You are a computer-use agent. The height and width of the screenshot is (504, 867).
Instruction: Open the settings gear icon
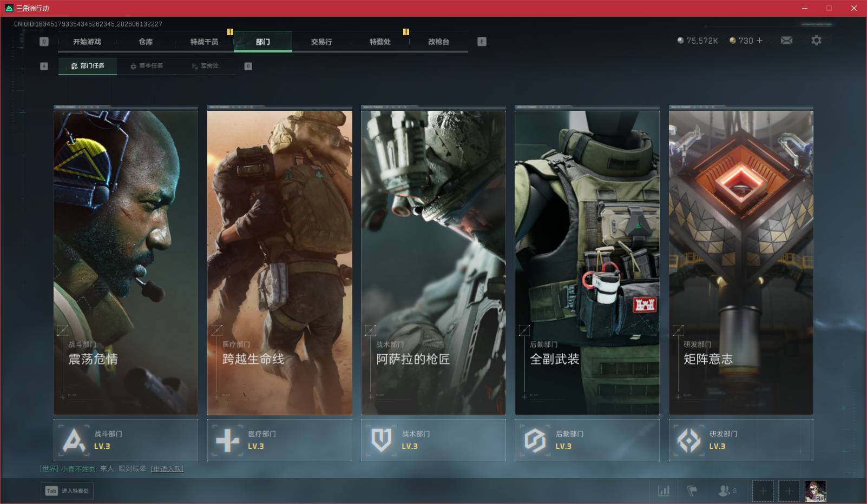[816, 41]
